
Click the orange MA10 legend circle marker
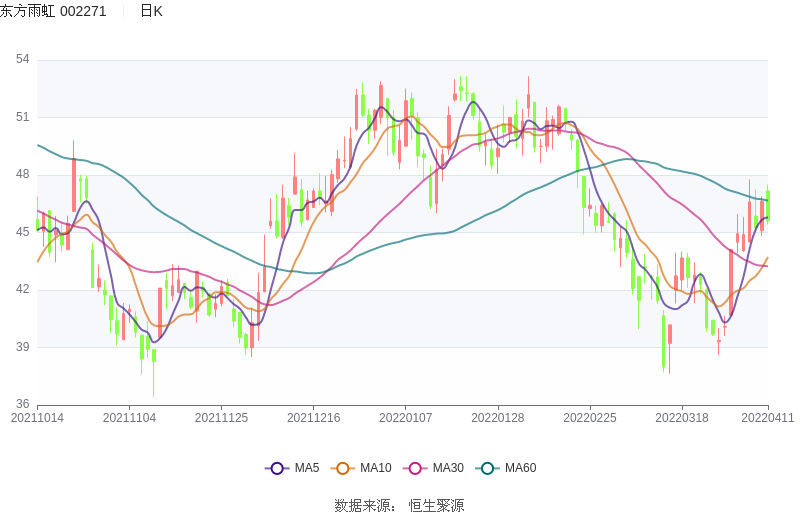coord(343,468)
